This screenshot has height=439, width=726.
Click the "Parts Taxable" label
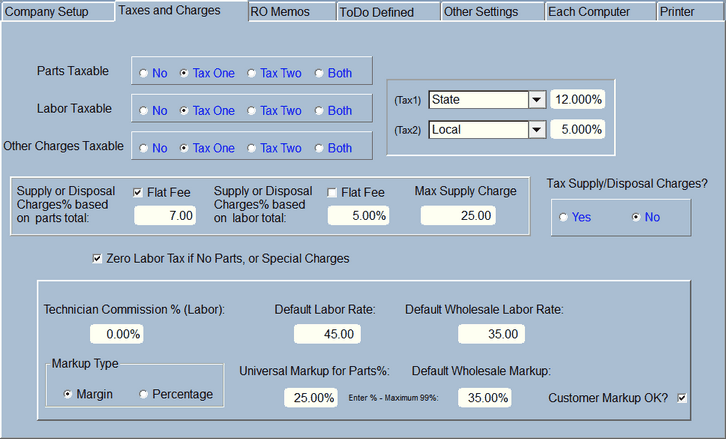tap(73, 71)
